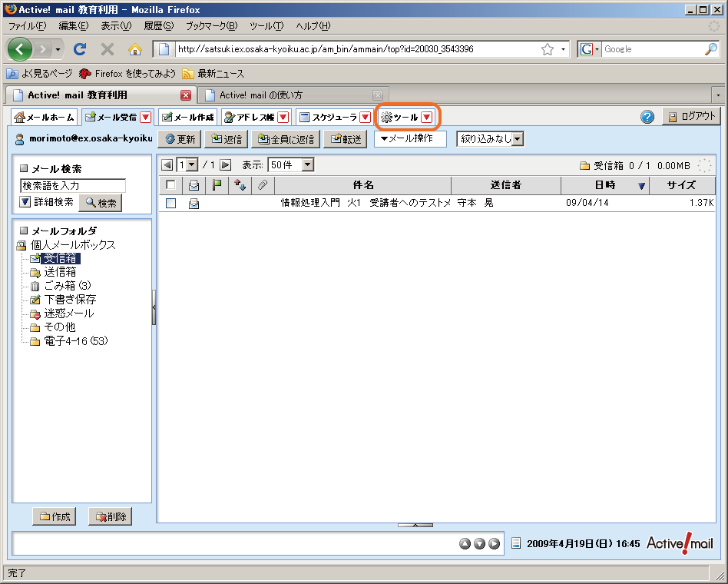This screenshot has width=728, height=584.
Task: Open the 絞り込みなし filter dropdown
Action: point(490,139)
